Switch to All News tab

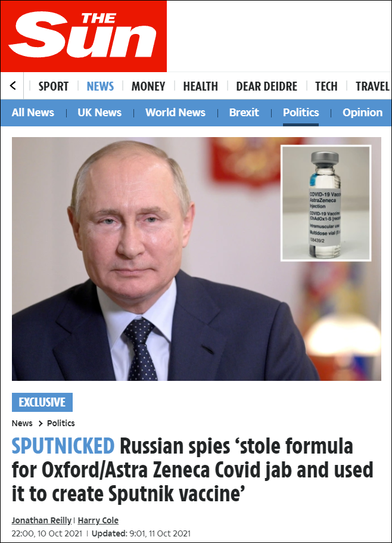click(x=33, y=113)
